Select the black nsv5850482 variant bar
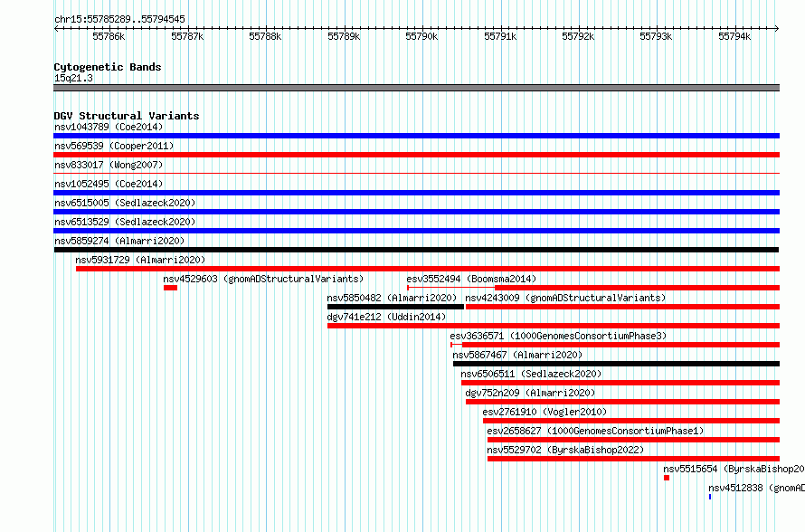Viewport: 805px width, 532px height. tap(396, 307)
